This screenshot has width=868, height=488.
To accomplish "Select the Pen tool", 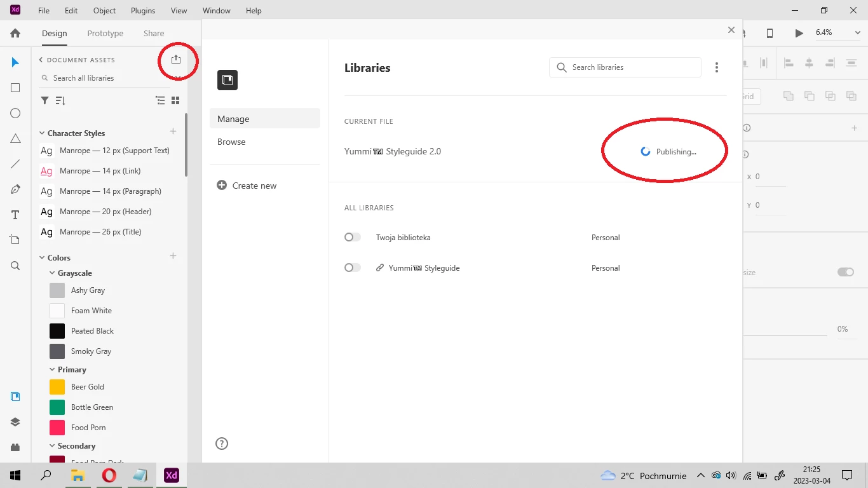I will pos(15,189).
